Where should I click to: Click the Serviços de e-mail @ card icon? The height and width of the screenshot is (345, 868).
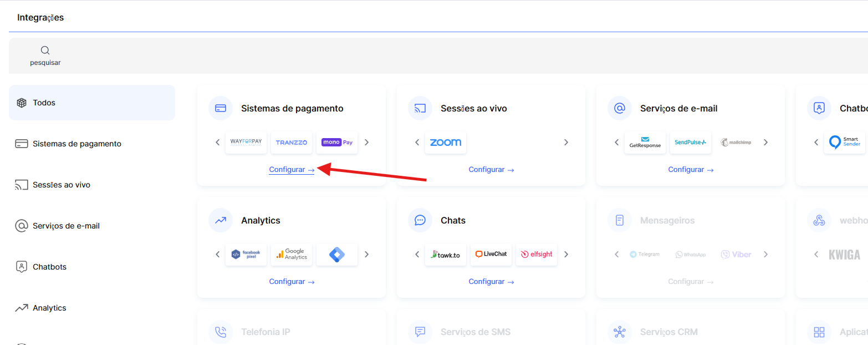point(620,108)
